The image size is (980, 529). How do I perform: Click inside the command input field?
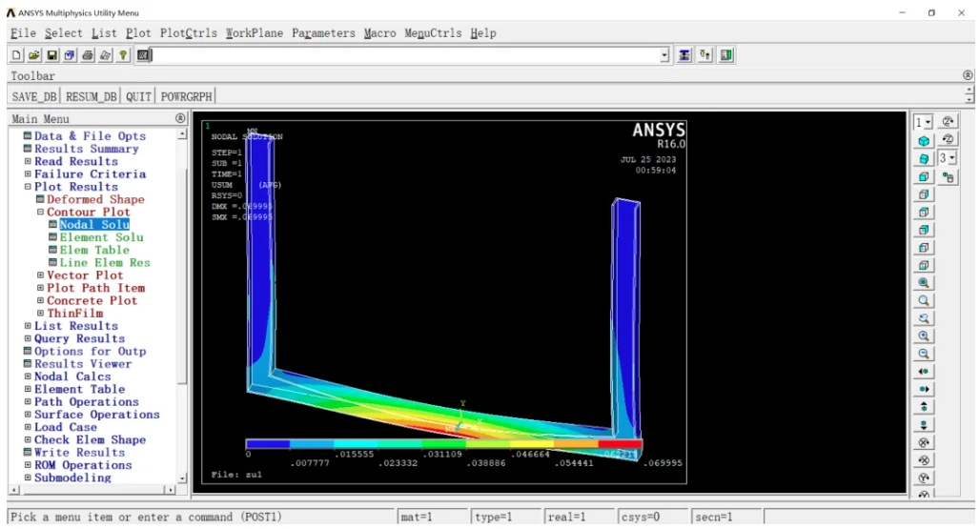coord(405,55)
